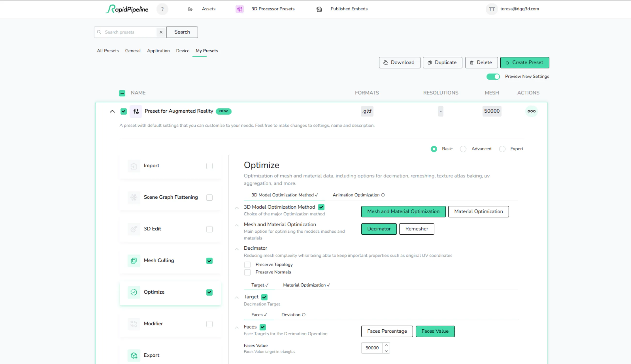Click the Published Embeds icon
The width and height of the screenshot is (631, 364).
point(319,9)
